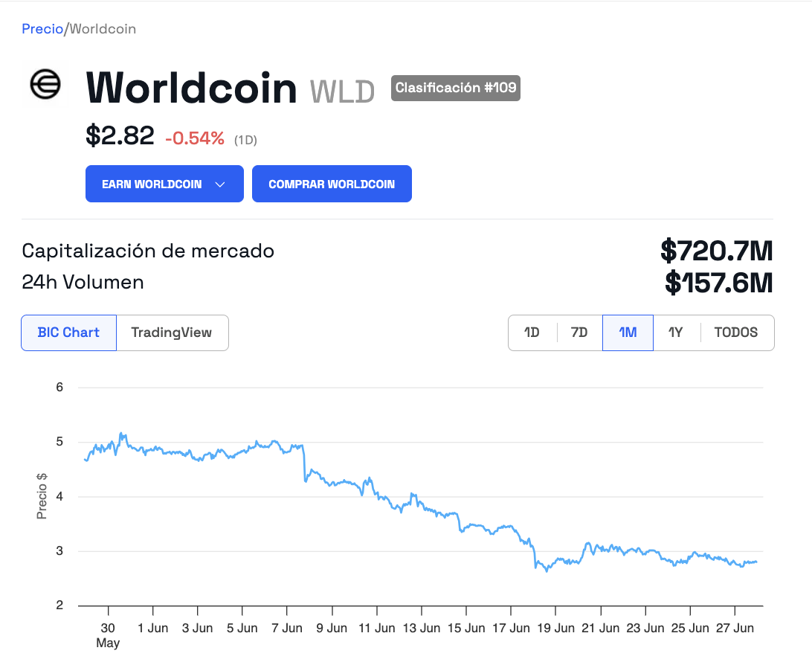The width and height of the screenshot is (812, 668).
Task: Switch to the TradingView tab
Action: tap(172, 333)
